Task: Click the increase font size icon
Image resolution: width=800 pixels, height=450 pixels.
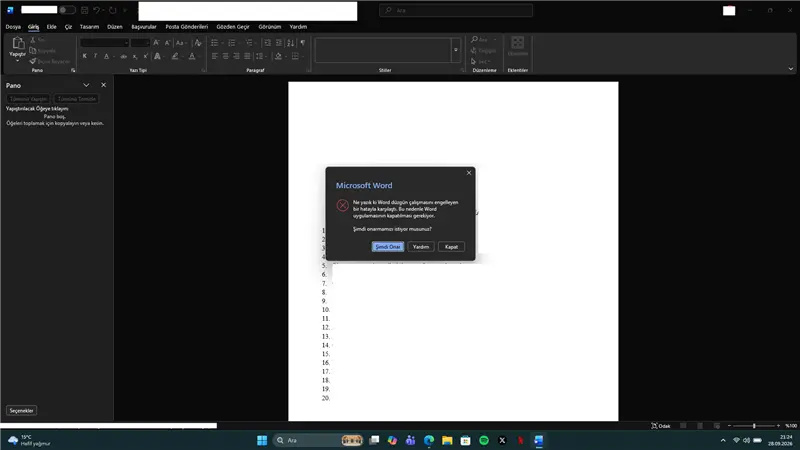Action: pos(156,43)
